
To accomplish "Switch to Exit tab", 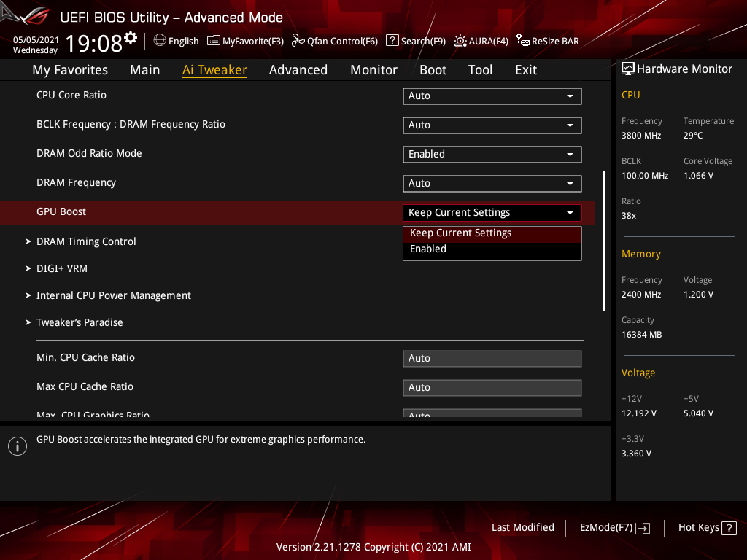I will click(x=526, y=70).
